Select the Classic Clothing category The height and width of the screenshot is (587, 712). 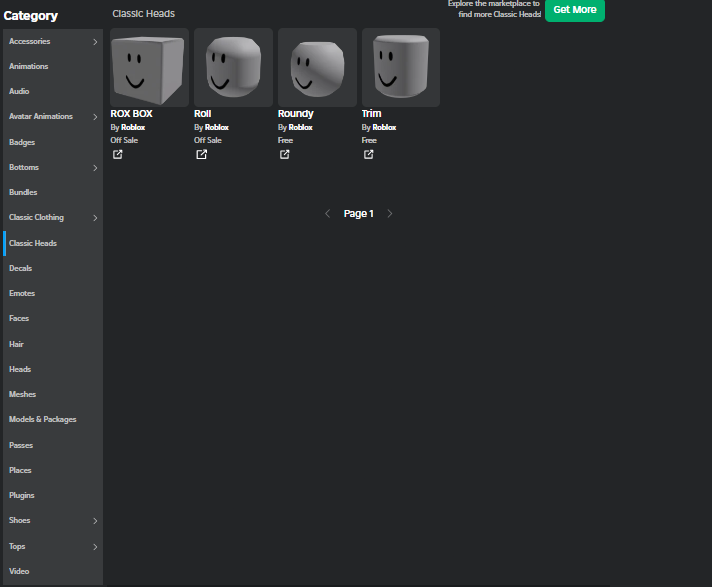point(53,217)
